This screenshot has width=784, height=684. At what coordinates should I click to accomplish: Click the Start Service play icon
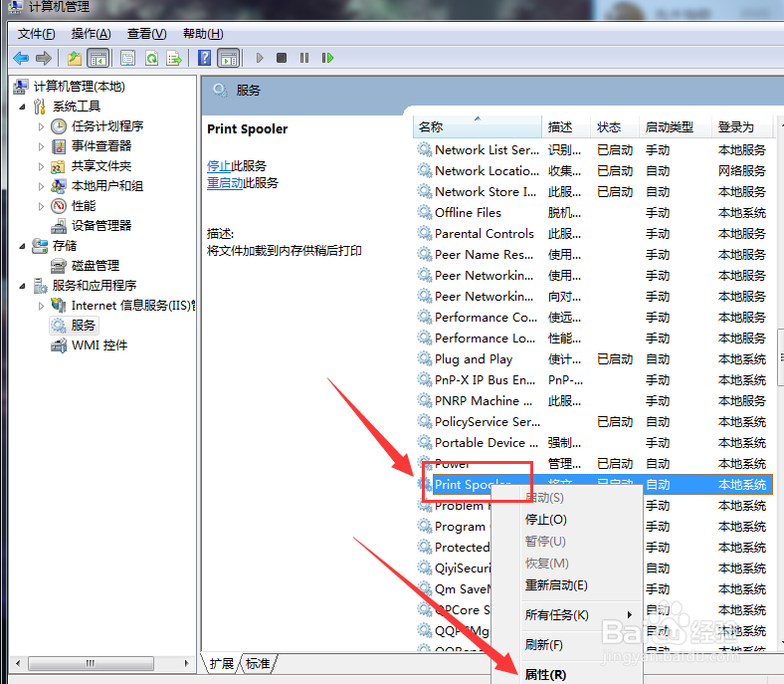[x=260, y=58]
